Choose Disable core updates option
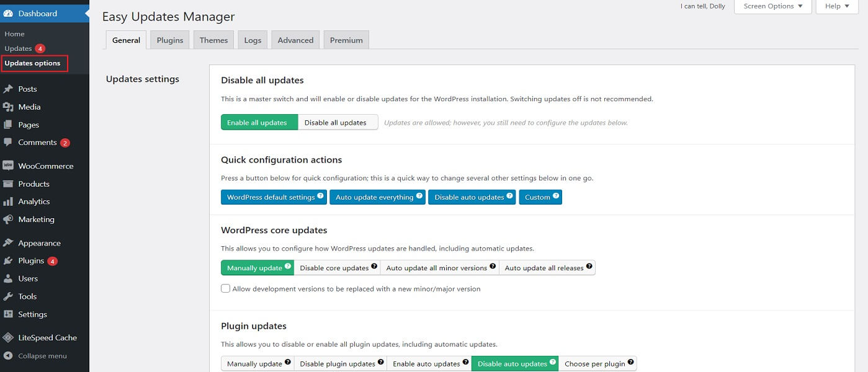Screen dimensions: 868x372 point(337,268)
